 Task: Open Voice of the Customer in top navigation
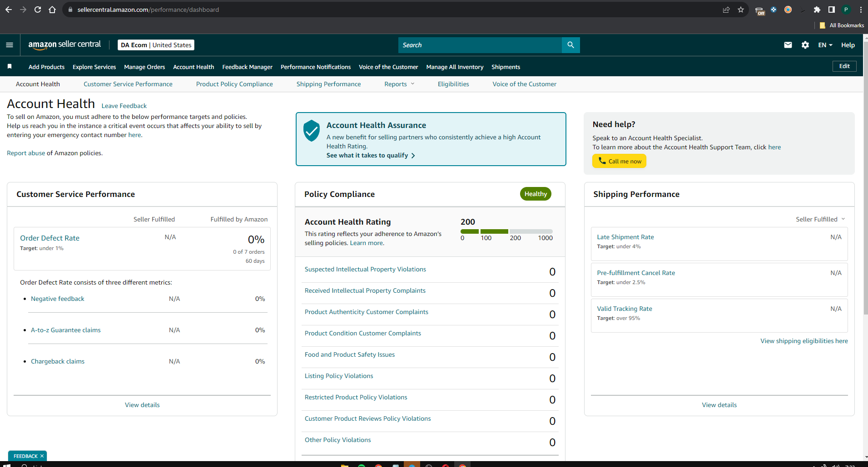click(x=388, y=67)
